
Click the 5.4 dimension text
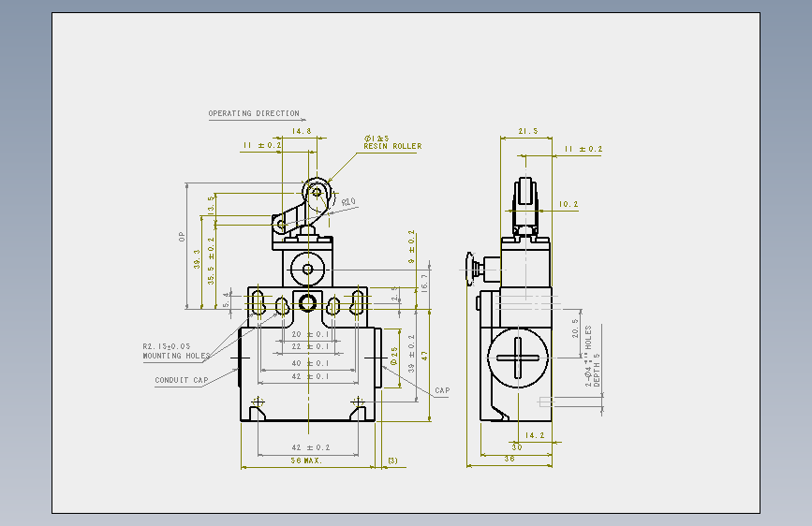[x=226, y=300]
